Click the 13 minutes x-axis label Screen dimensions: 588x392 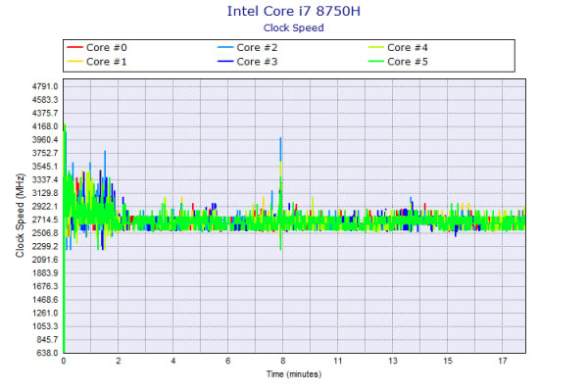(x=393, y=361)
